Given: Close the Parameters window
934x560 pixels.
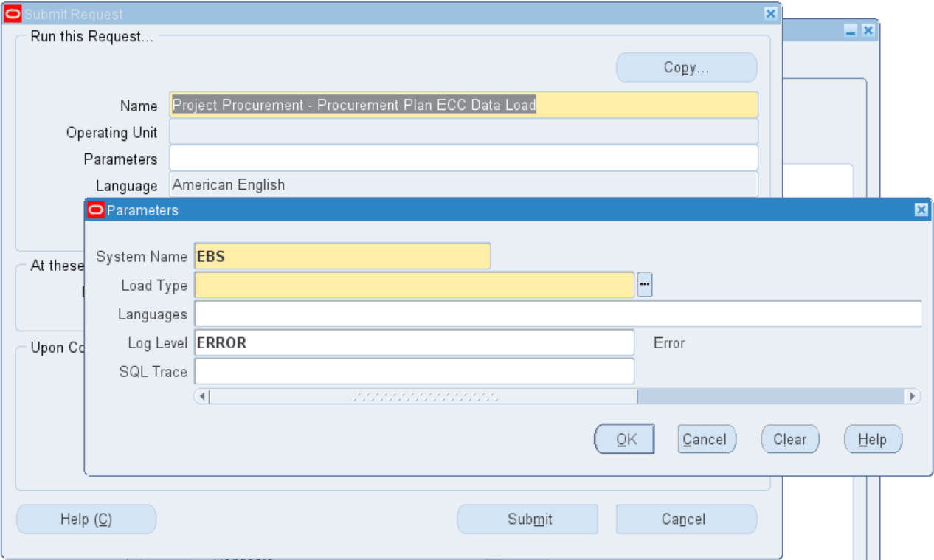Looking at the screenshot, I should coord(921,210).
